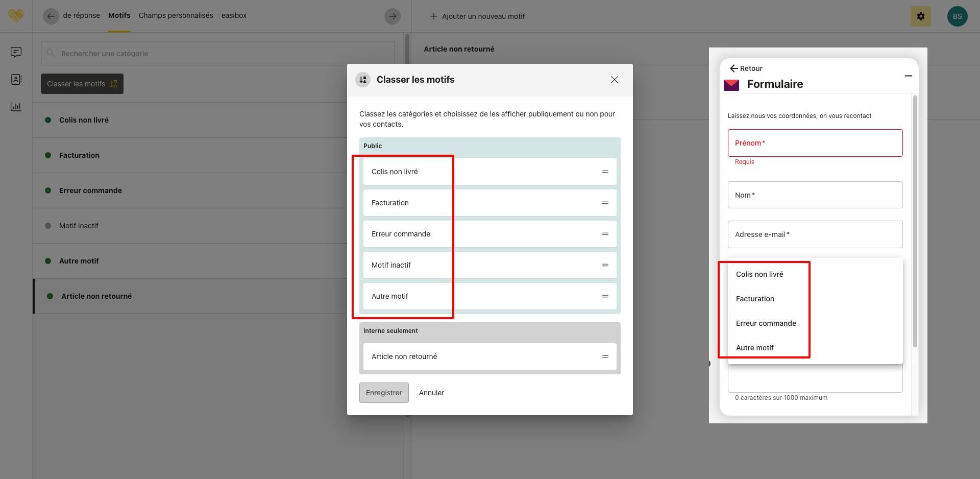Click the settings gear icon
Viewport: 980px width, 479px height.
(920, 16)
